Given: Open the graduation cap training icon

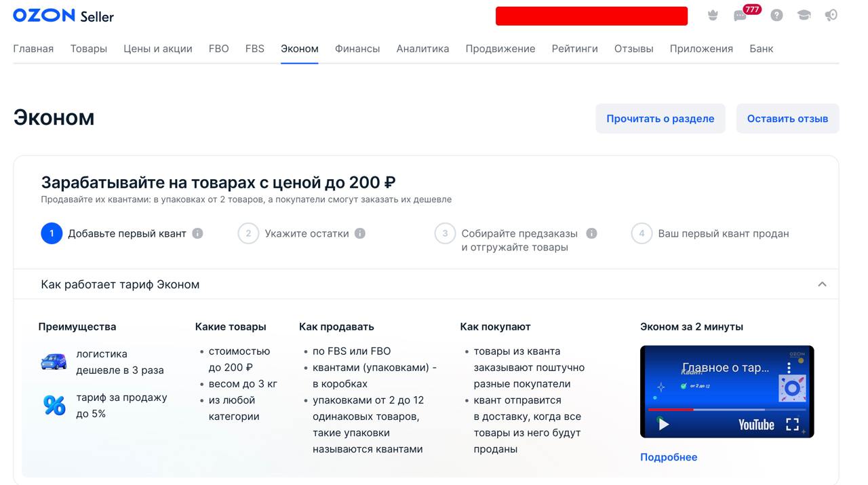Looking at the screenshot, I should (x=804, y=15).
